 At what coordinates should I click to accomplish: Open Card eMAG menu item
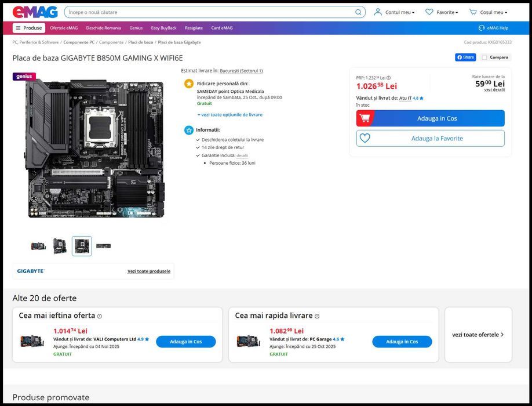tap(222, 28)
